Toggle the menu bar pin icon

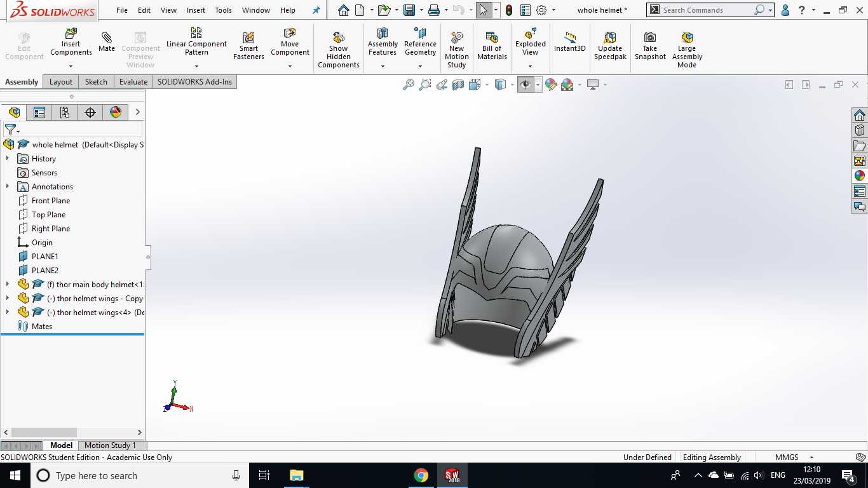[316, 10]
